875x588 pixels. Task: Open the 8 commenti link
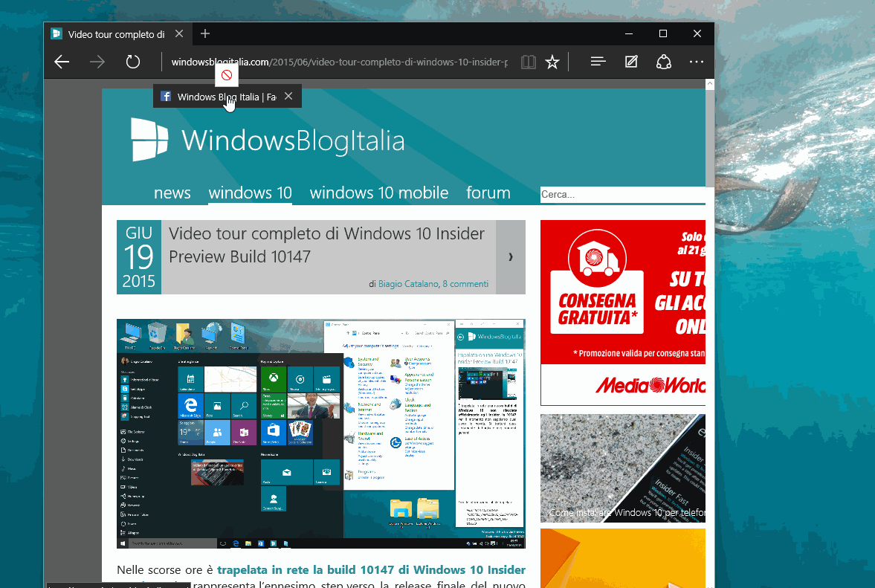pos(465,284)
